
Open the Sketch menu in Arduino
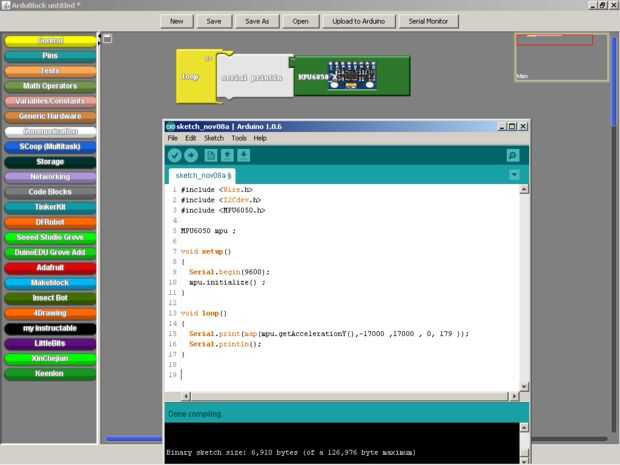214,138
